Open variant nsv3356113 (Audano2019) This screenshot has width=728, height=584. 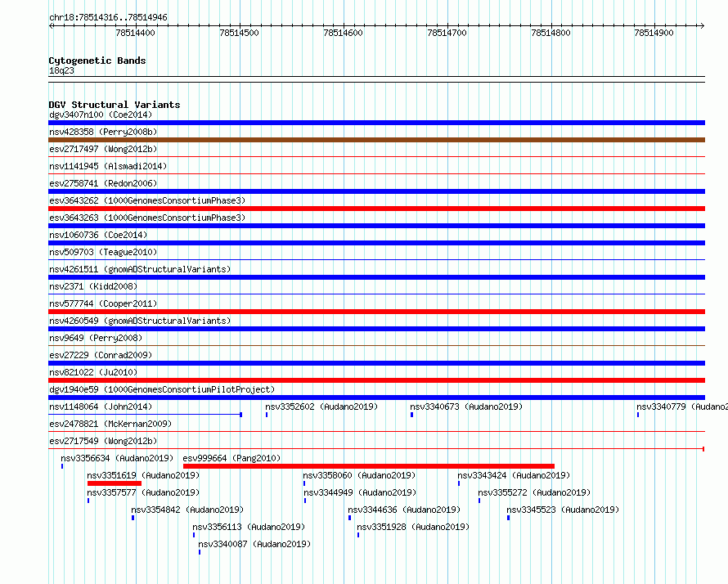(249, 527)
